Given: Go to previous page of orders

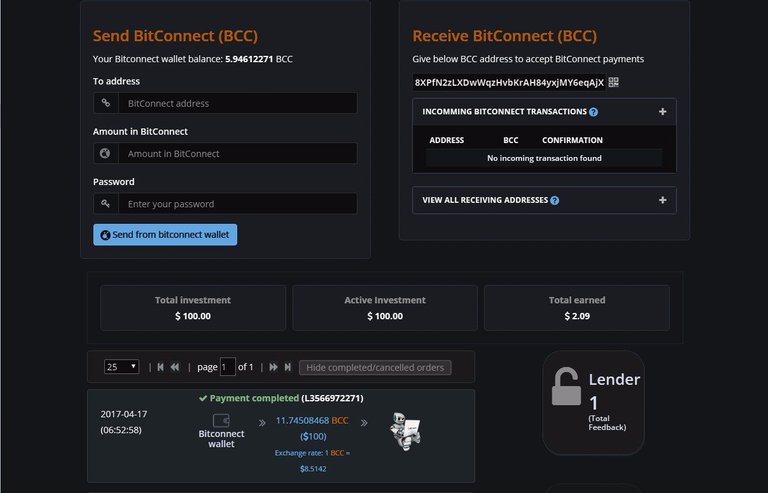Looking at the screenshot, I should pyautogui.click(x=175, y=367).
